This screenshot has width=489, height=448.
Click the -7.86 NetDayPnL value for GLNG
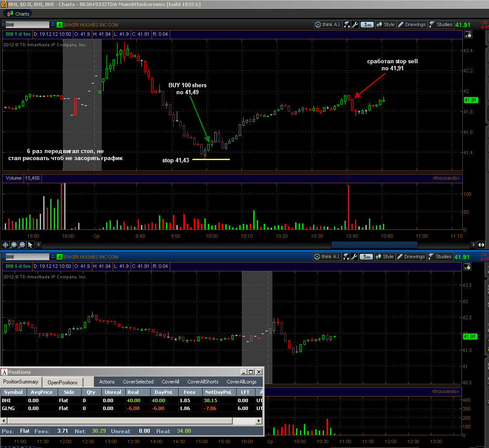(x=210, y=408)
